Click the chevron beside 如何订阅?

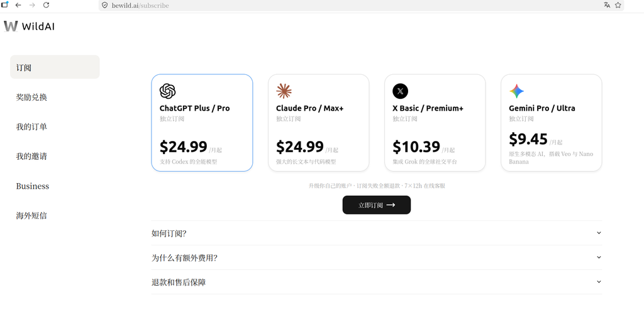[599, 233]
